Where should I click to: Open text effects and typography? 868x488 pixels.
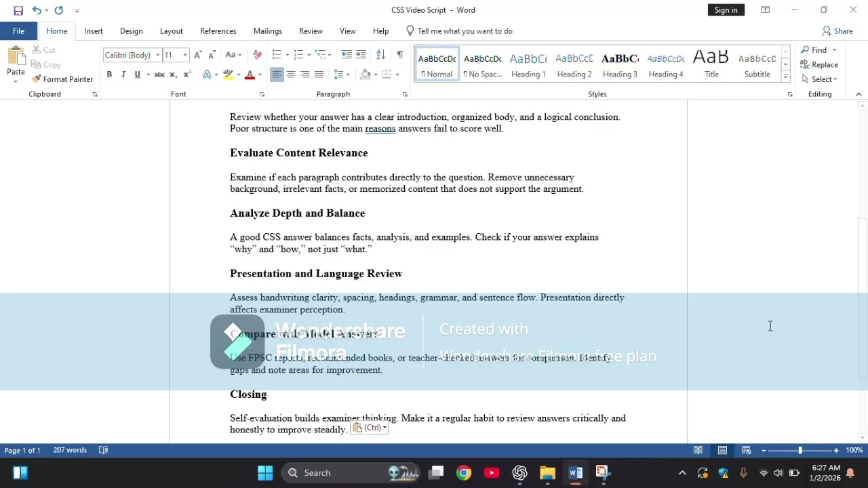coord(208,75)
